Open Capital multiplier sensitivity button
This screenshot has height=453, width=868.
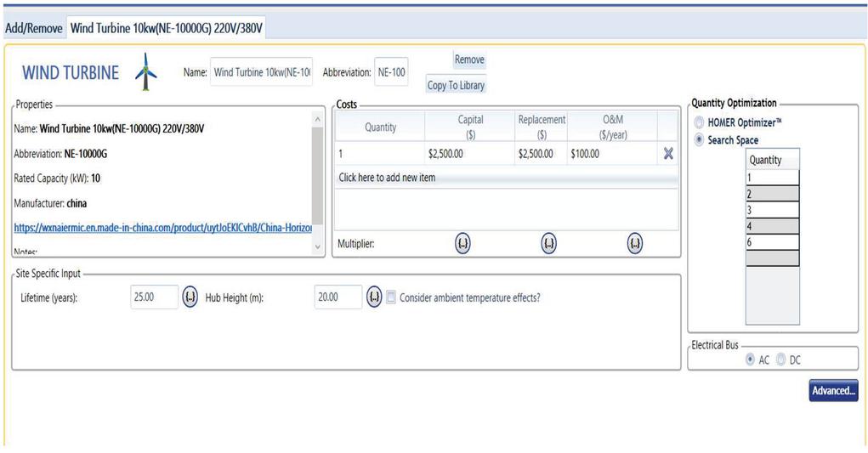(x=463, y=243)
